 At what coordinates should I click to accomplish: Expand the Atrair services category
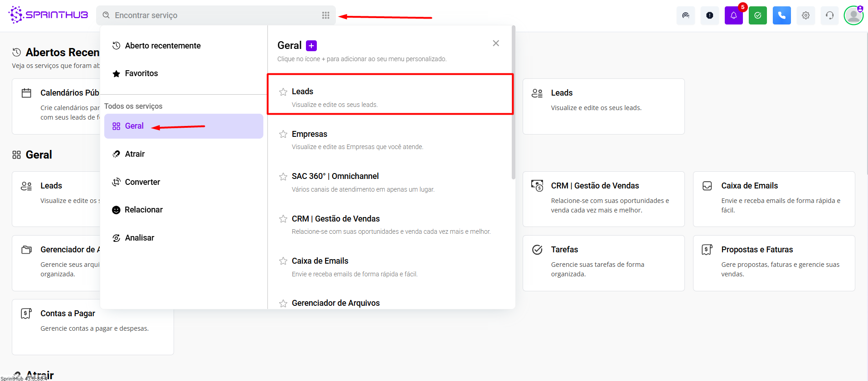(135, 154)
